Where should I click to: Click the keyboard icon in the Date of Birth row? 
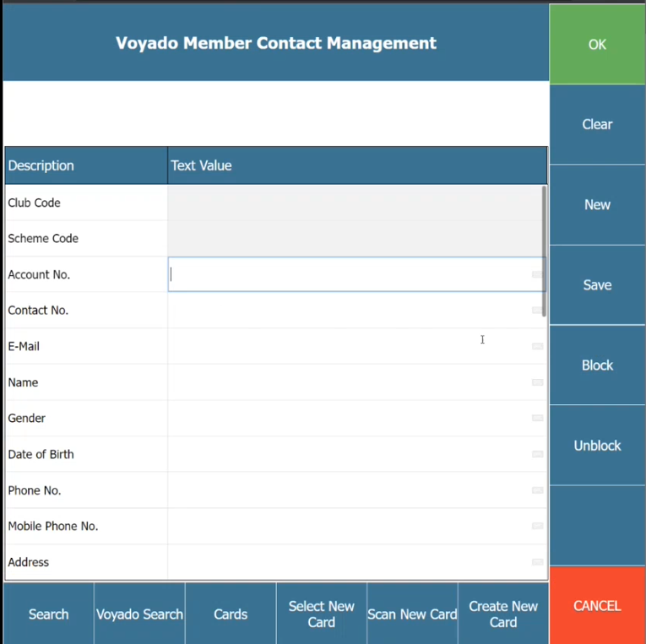click(x=537, y=454)
